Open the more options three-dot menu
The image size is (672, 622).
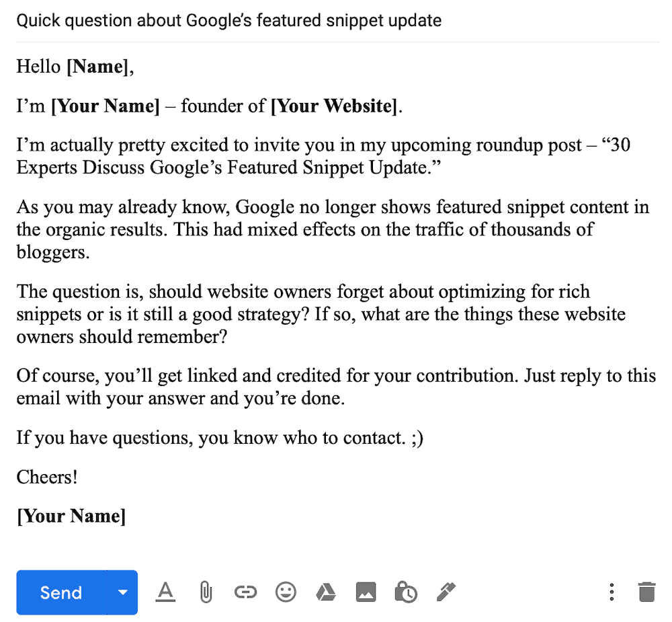pyautogui.click(x=612, y=592)
